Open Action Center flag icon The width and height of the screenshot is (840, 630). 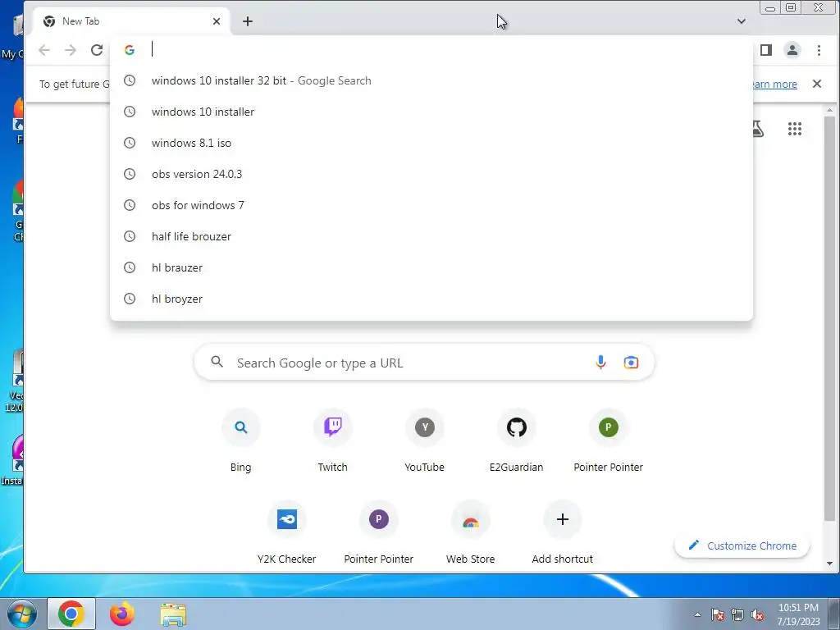[x=718, y=615]
